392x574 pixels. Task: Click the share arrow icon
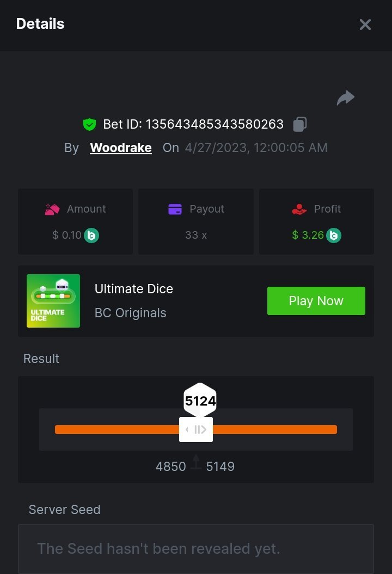coord(345,98)
